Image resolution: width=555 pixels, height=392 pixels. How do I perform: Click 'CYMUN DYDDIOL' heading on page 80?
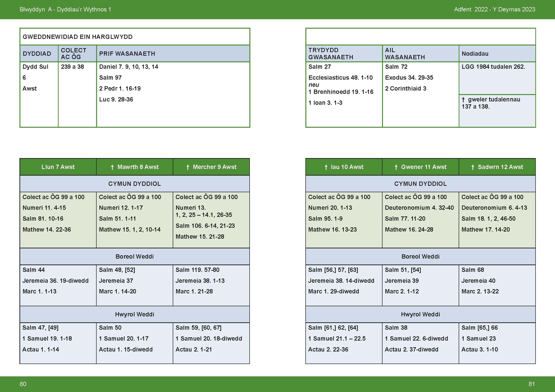(x=135, y=184)
